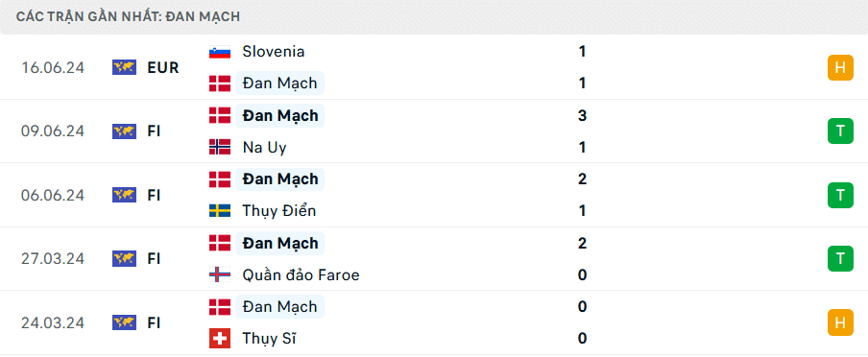Click the Faroe Islands flag icon
Screen dimensions: 868x357
tap(220, 274)
